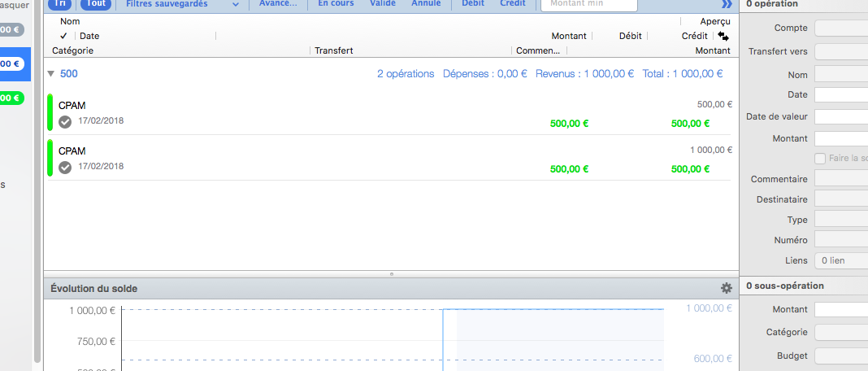The height and width of the screenshot is (371, 868).
Task: Filter by En cours status
Action: click(x=336, y=3)
